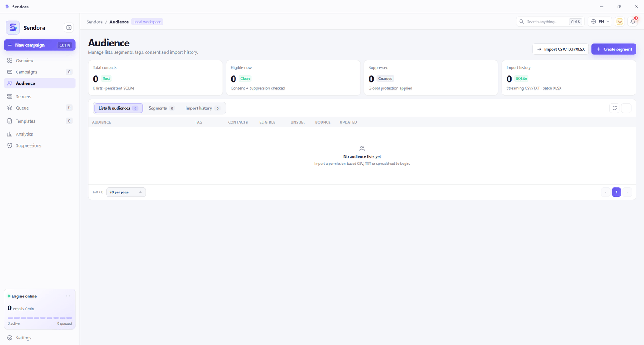This screenshot has width=644, height=345.
Task: Sort by the UNSUB. column header
Action: 298,122
